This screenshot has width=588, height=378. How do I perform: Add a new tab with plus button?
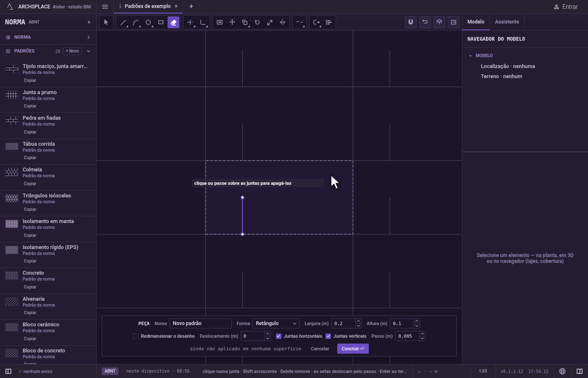pyautogui.click(x=191, y=6)
